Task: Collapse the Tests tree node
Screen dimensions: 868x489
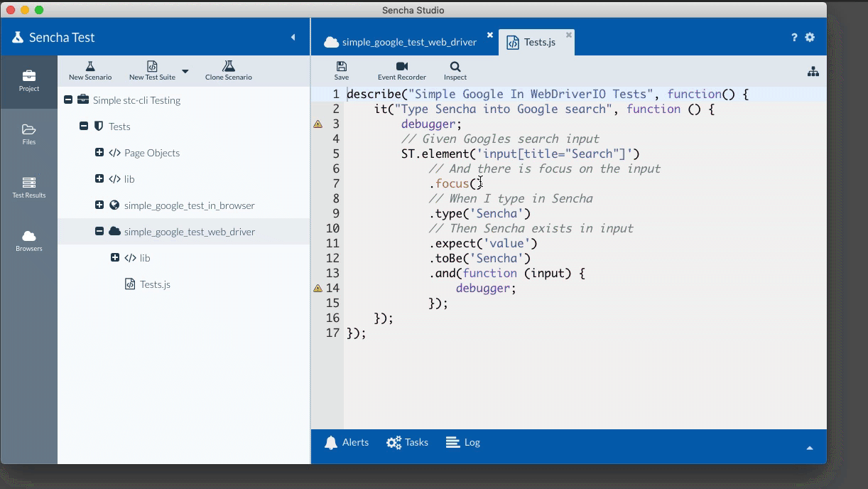Action: 84,127
